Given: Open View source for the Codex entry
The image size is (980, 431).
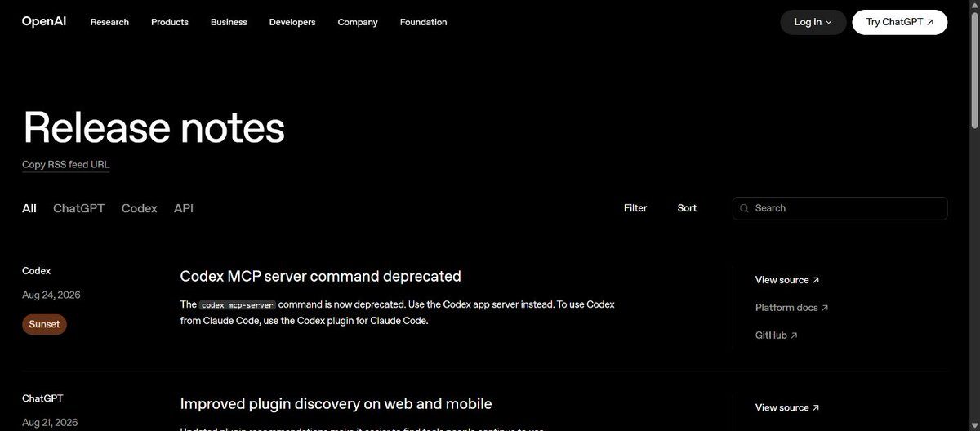Looking at the screenshot, I should tap(787, 280).
